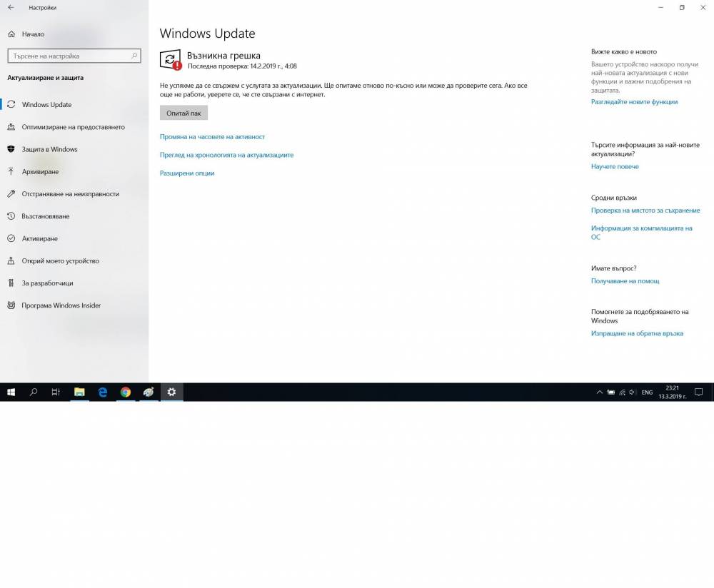Go back with the arrow in Settings title bar
The height and width of the screenshot is (588, 714).
[11, 8]
